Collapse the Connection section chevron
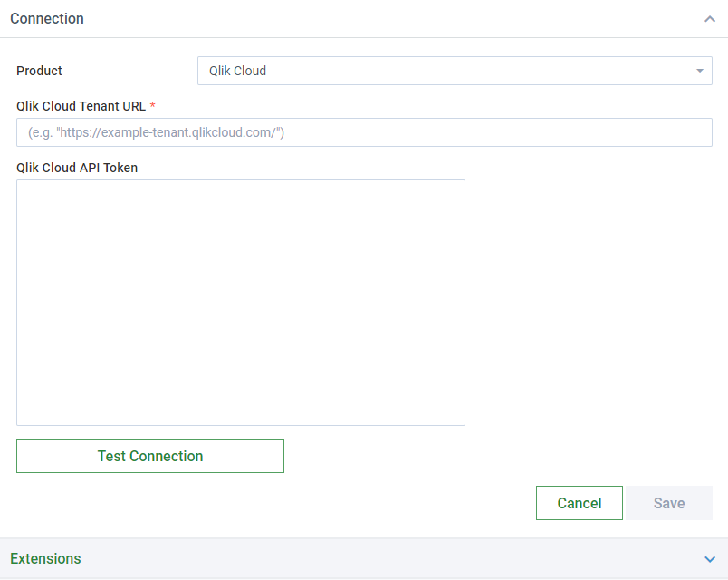The height and width of the screenshot is (580, 728). coord(709,19)
